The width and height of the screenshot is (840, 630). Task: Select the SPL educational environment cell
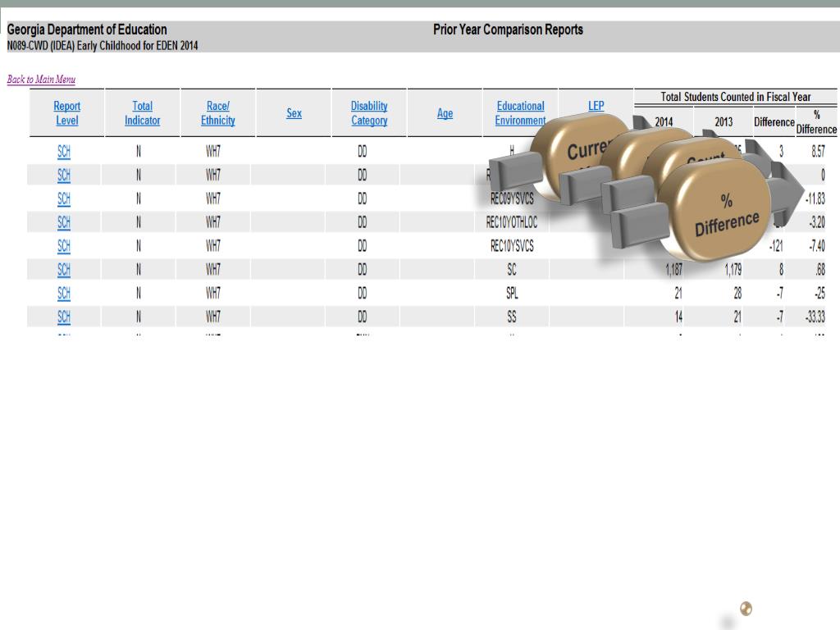pos(512,293)
